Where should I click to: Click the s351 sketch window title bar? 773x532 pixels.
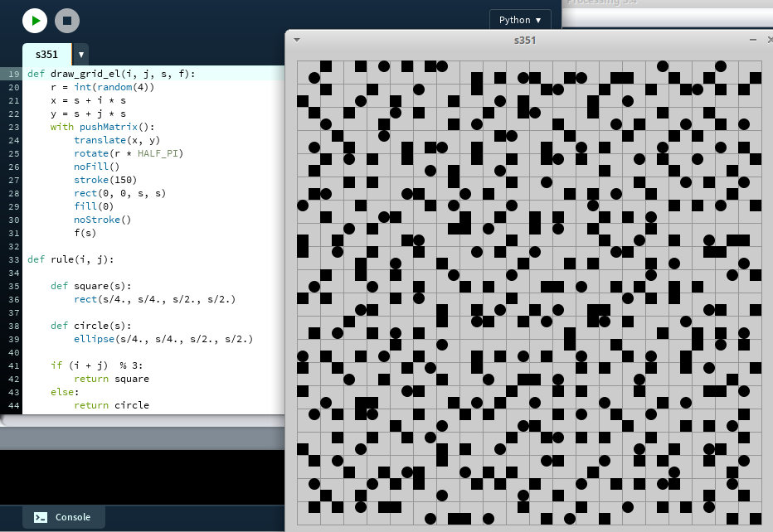[524, 40]
